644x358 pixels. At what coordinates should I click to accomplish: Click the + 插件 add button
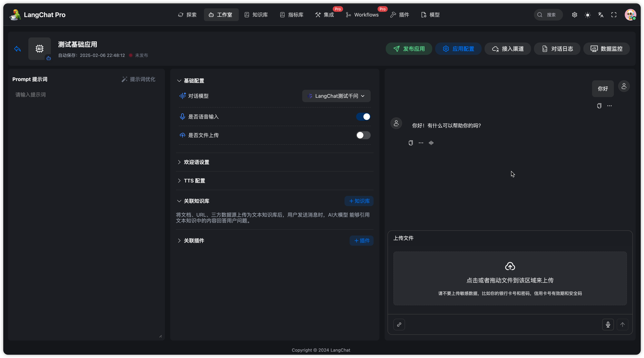coord(361,240)
